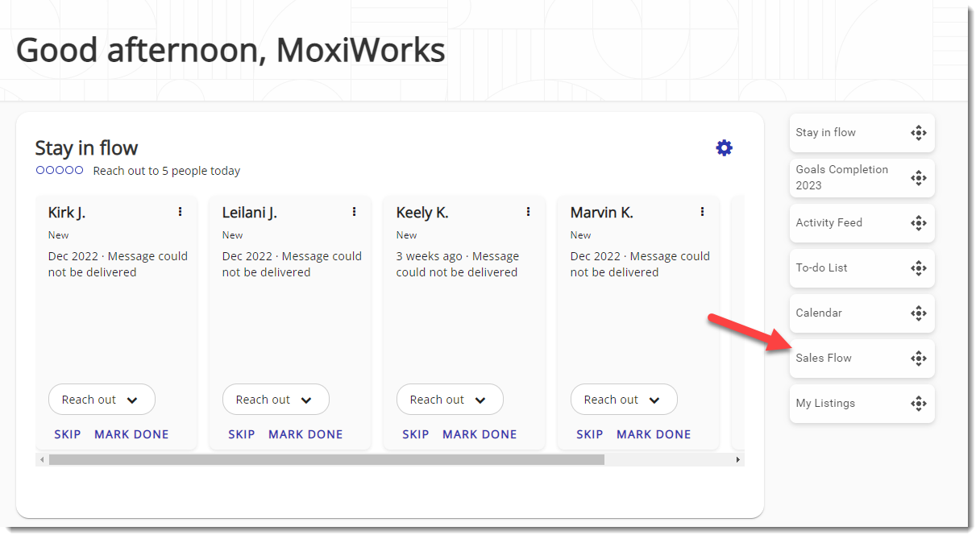Expand the Reach out dropdown for Keely K.
Image resolution: width=980 pixels, height=539 pixels.
point(450,399)
